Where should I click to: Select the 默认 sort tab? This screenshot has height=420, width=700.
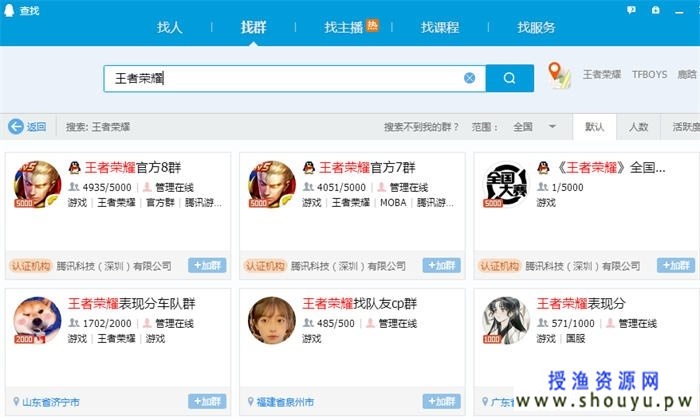[x=594, y=127]
